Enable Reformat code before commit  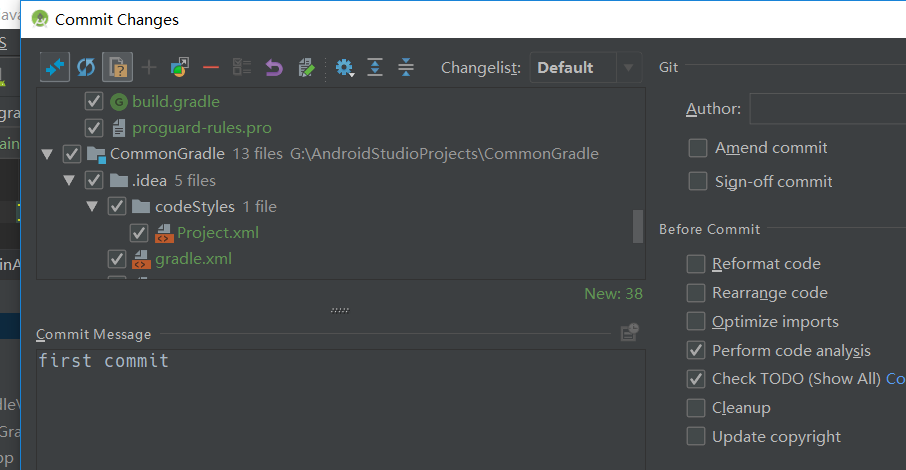pos(696,264)
